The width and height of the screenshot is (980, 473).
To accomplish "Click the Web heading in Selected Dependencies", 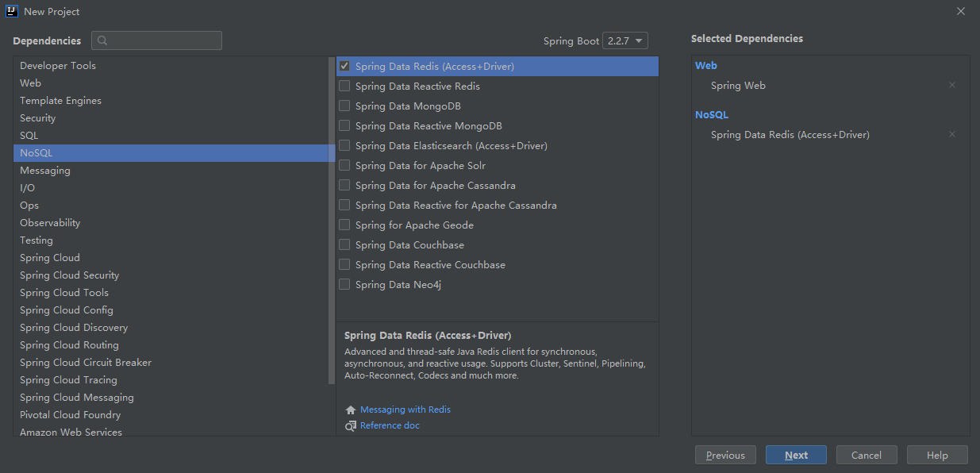I will click(706, 66).
